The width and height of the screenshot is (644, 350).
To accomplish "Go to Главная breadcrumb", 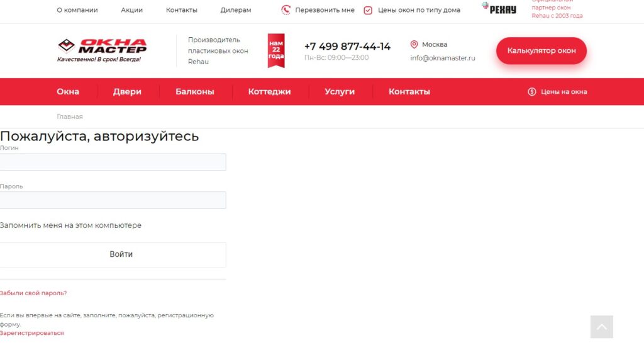I will (x=70, y=117).
